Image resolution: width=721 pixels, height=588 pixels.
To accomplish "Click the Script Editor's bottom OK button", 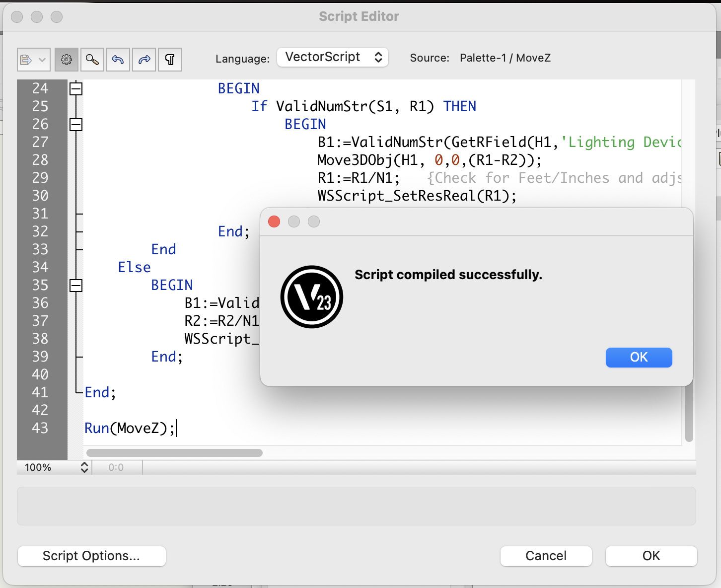I will [651, 556].
